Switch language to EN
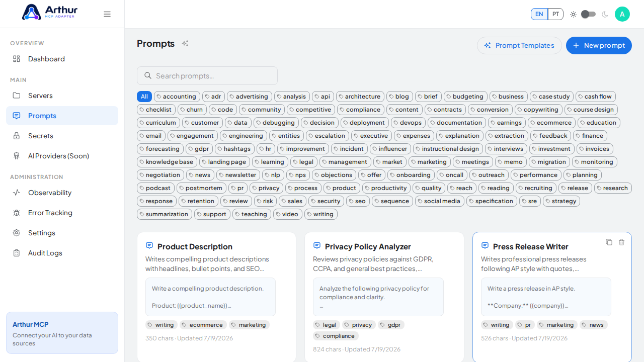 coord(539,14)
